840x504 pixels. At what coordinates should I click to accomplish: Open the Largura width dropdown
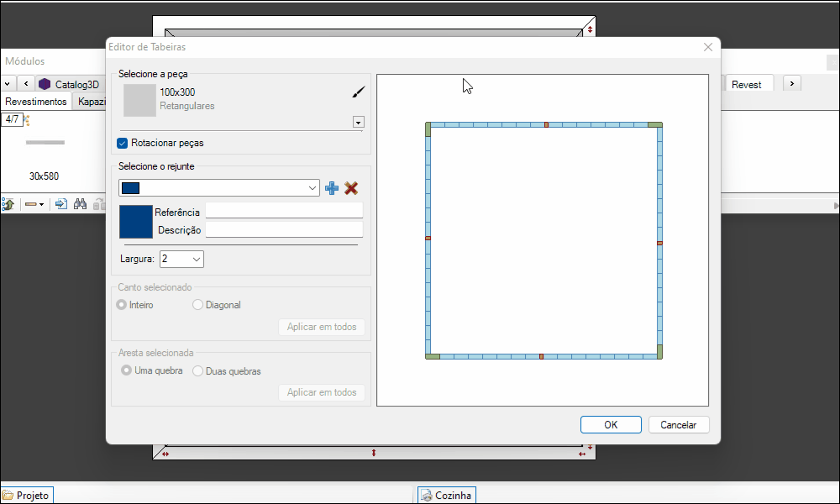[x=197, y=260]
